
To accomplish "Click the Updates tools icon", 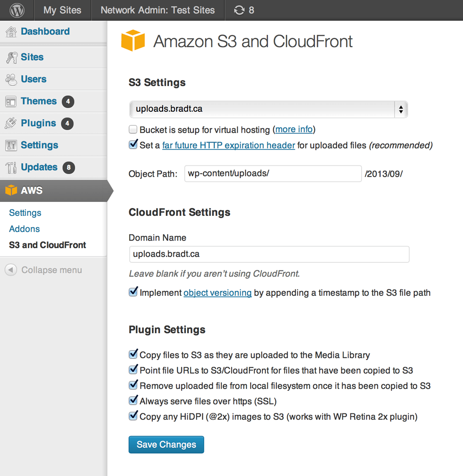I will pos(11,168).
